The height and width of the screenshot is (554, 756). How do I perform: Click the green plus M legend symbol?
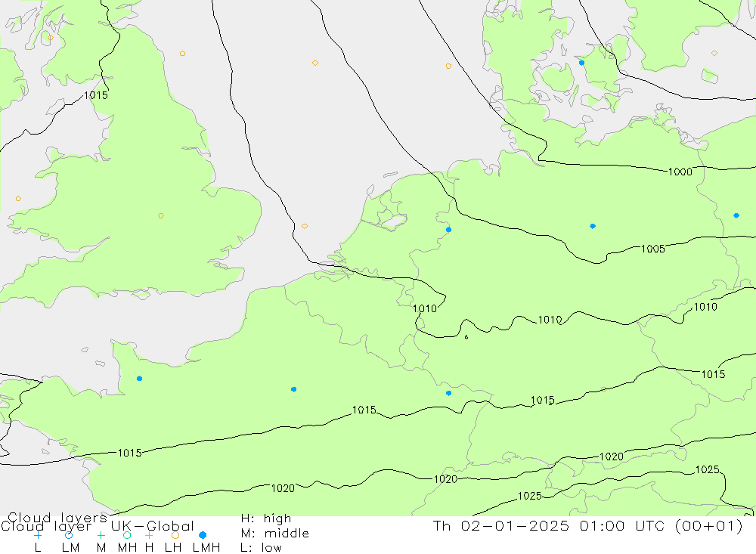tap(101, 535)
